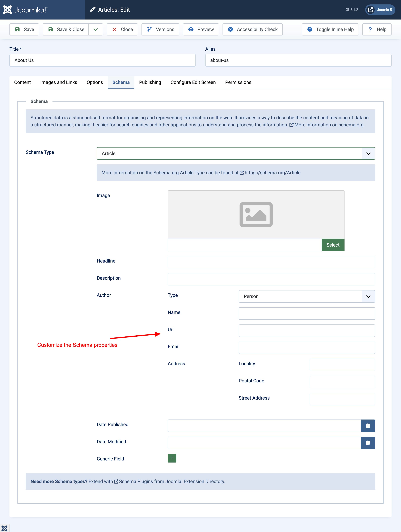Viewport: 401px width, 532px height.
Task: Open the Date Modified calendar picker
Action: click(x=368, y=443)
